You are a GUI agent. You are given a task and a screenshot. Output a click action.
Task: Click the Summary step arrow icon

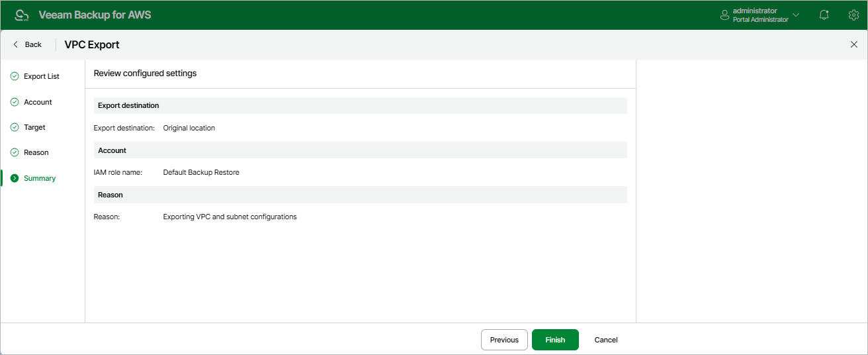15,178
